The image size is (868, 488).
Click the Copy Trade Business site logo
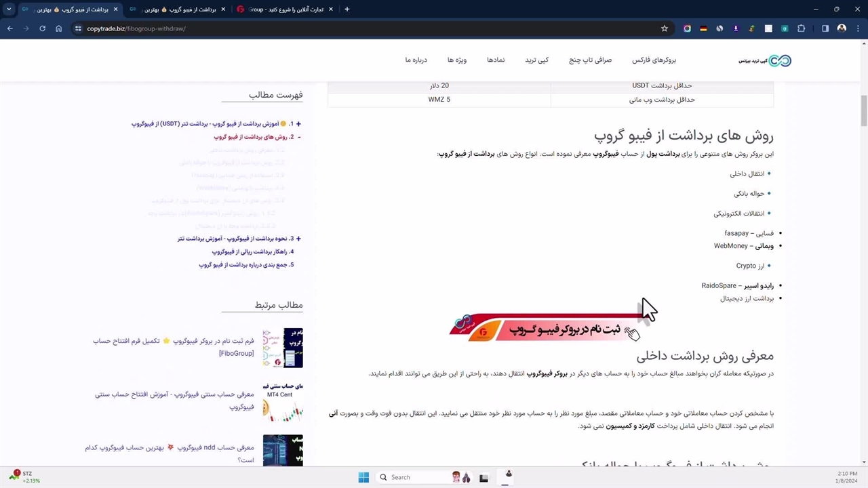[765, 60]
